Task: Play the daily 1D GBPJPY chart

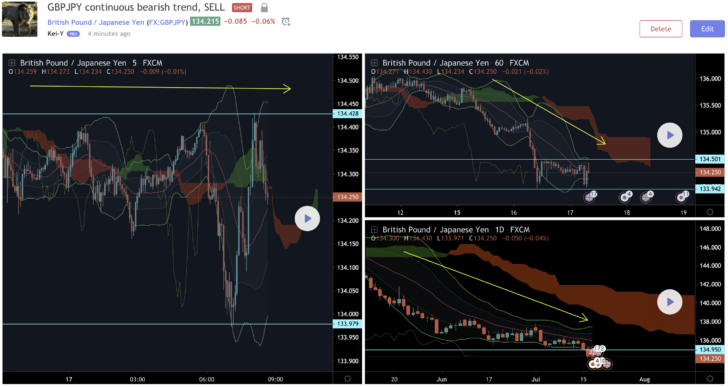Action: (x=670, y=302)
